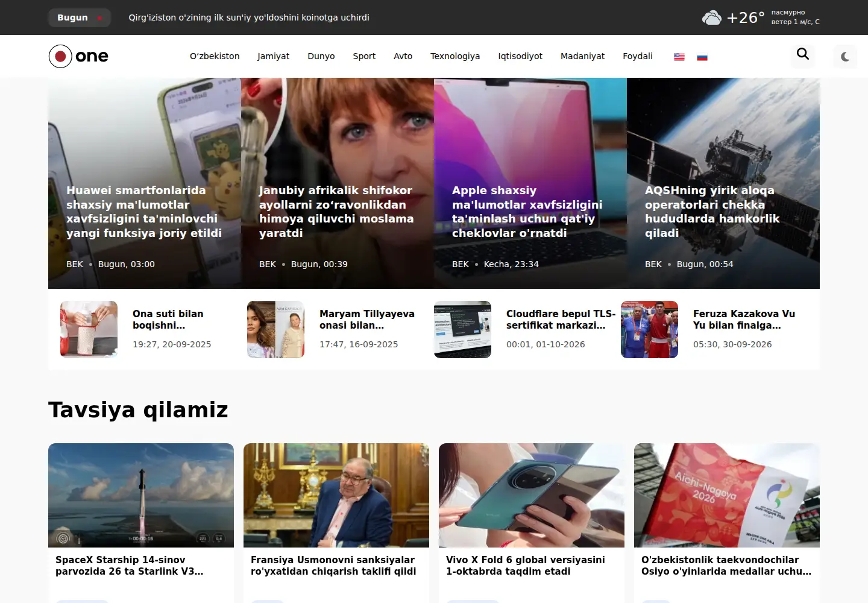Click the Vivo X Fold 6 phone image
The width and height of the screenshot is (868, 603).
pyautogui.click(x=532, y=495)
